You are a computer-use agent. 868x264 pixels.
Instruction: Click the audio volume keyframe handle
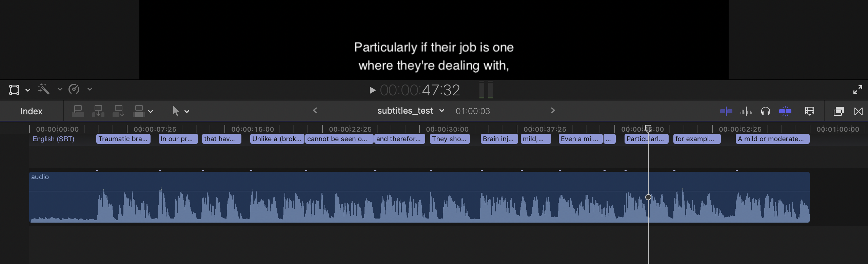point(648,197)
